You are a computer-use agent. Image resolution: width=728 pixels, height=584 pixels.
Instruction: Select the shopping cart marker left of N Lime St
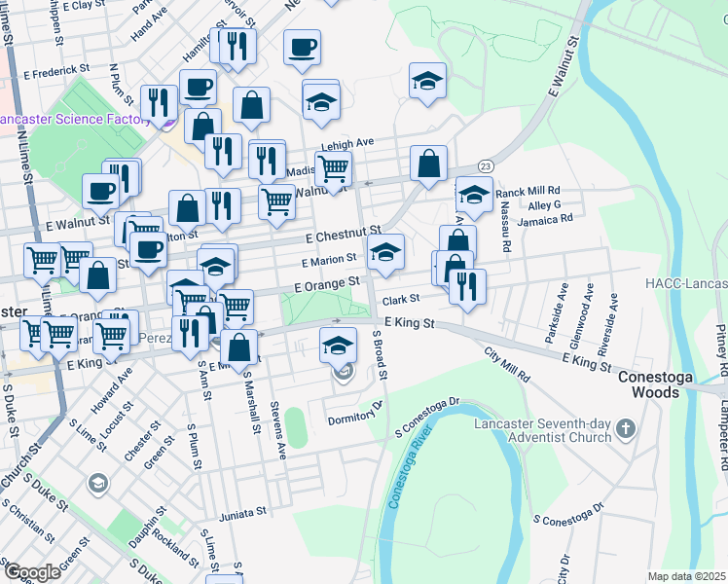point(42,260)
